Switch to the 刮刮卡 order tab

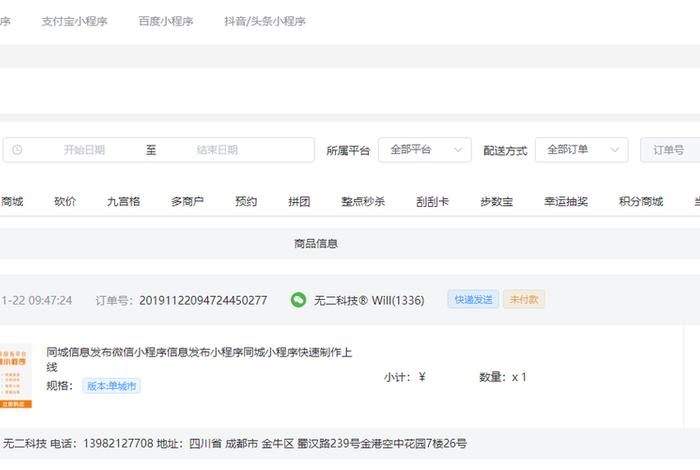tap(433, 202)
